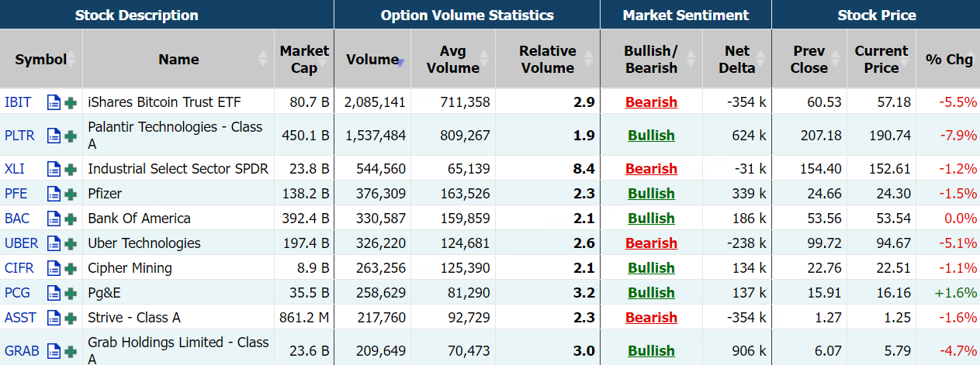
Task: Click the Market Cap column header
Action: coord(304,60)
